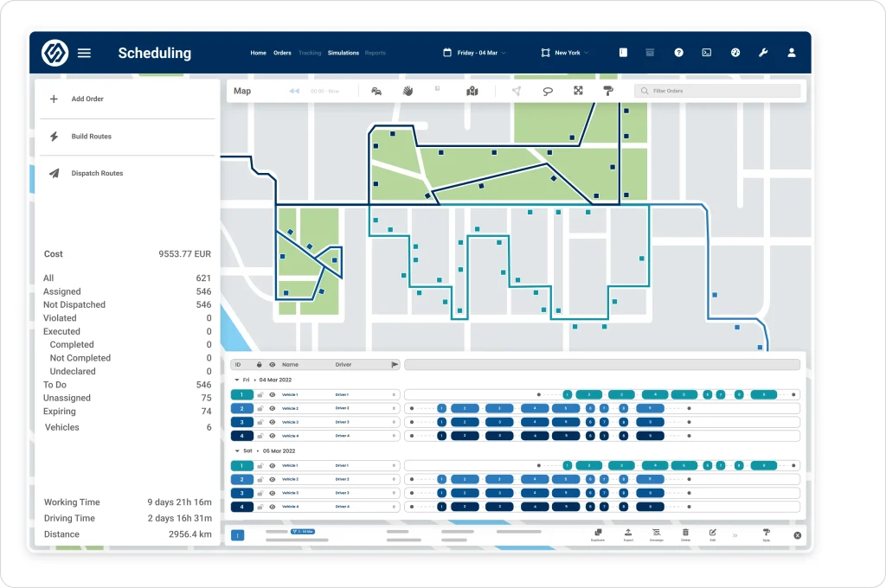Image resolution: width=886 pixels, height=588 pixels.
Task: Click the help question mark icon in the header
Action: tap(679, 53)
